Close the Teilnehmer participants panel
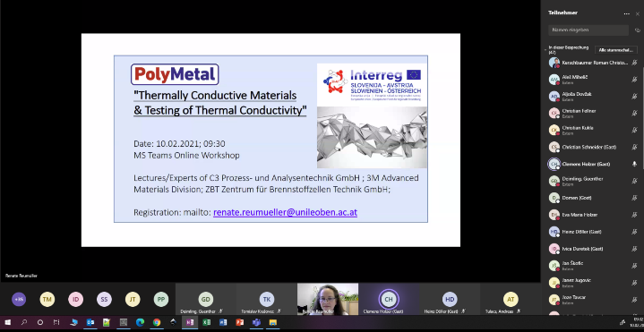Screen dimensions: 644x332 638,13
